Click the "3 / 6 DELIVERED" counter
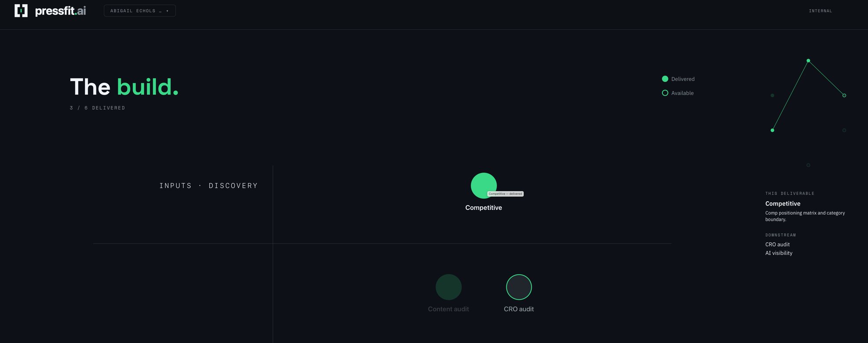This screenshot has height=343, width=868. pos(97,108)
